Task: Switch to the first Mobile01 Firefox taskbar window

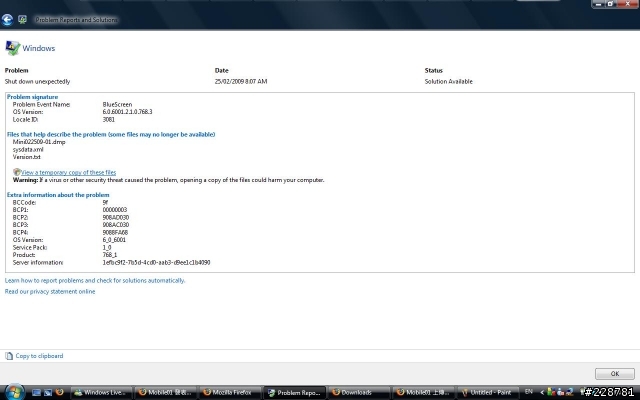Action: (x=166, y=392)
